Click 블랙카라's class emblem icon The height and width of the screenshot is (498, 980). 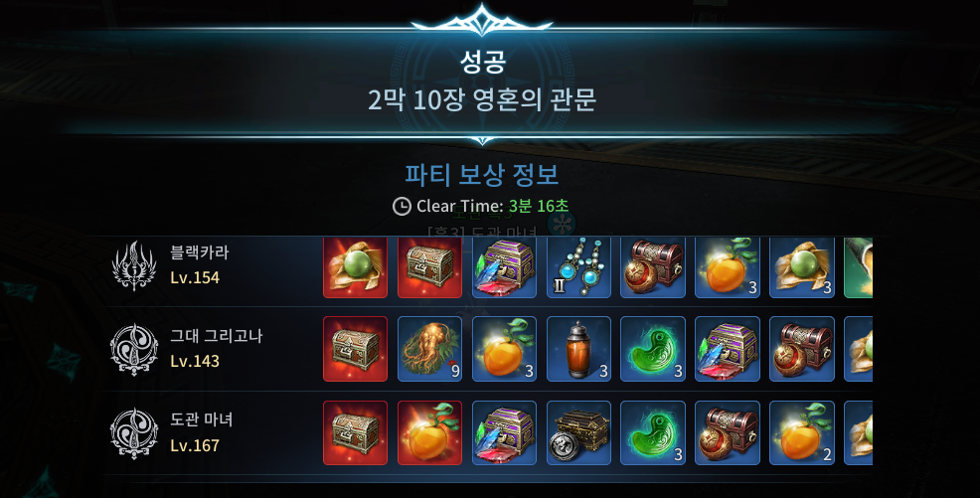(133, 266)
